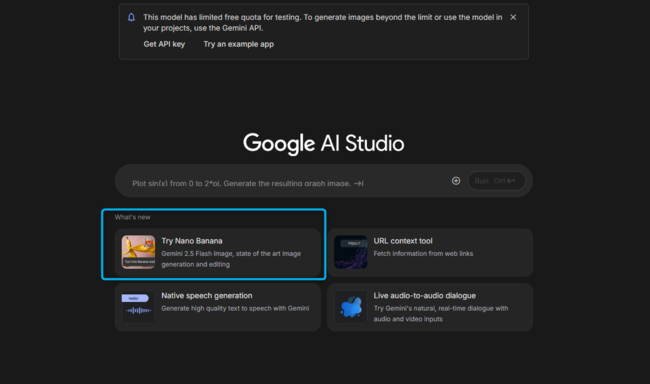The width and height of the screenshot is (650, 384).
Task: Open the Get API key link
Action: point(164,44)
